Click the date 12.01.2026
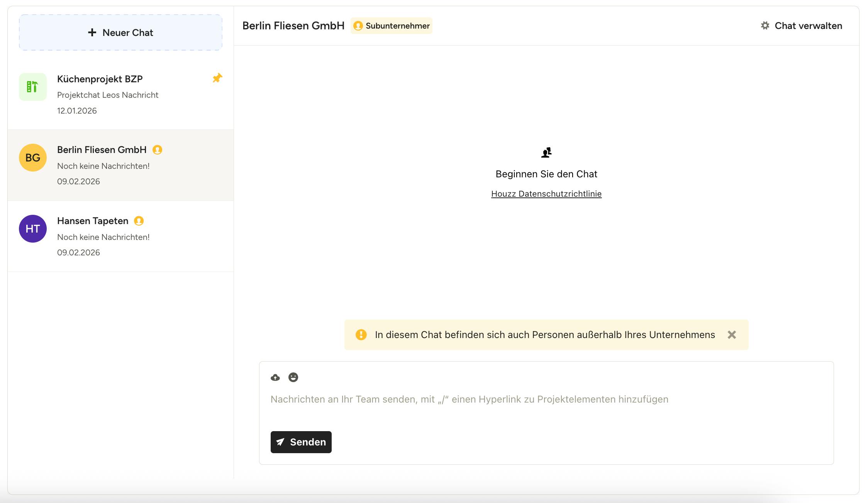The image size is (868, 503). (x=77, y=111)
